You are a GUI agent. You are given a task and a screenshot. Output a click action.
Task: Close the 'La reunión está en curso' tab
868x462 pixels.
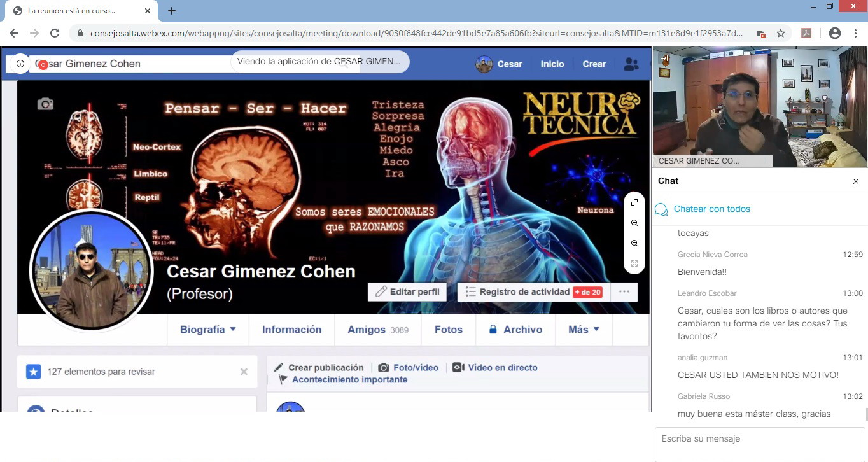(x=148, y=11)
